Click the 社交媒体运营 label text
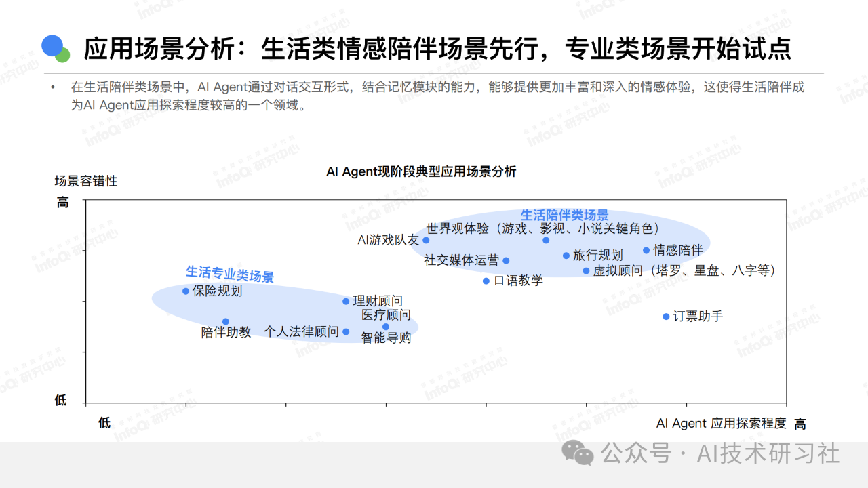The width and height of the screenshot is (868, 488). [461, 260]
